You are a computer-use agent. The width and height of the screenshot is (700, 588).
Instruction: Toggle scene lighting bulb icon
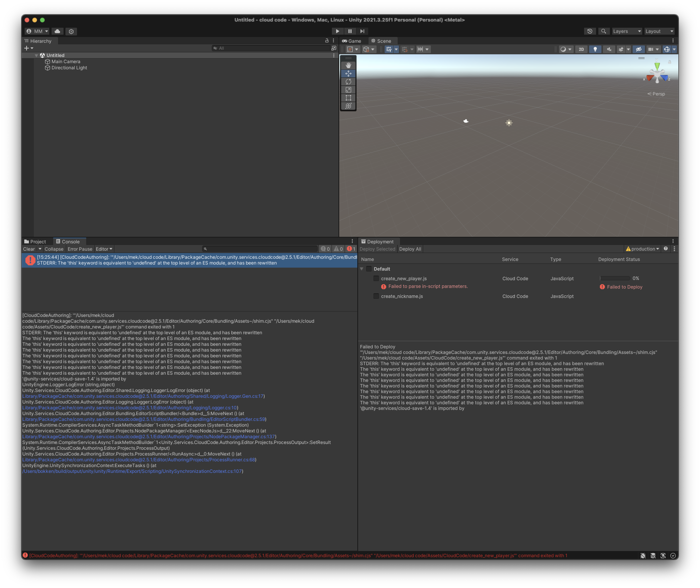point(595,49)
